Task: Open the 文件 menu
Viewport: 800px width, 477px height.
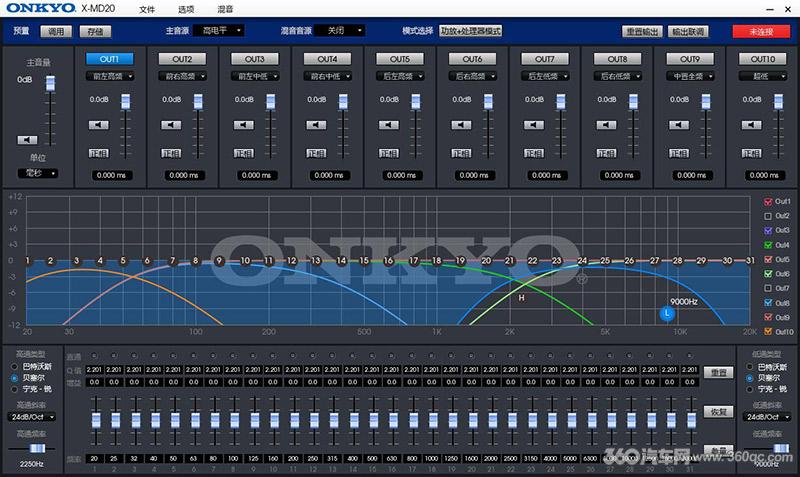Action: (147, 9)
